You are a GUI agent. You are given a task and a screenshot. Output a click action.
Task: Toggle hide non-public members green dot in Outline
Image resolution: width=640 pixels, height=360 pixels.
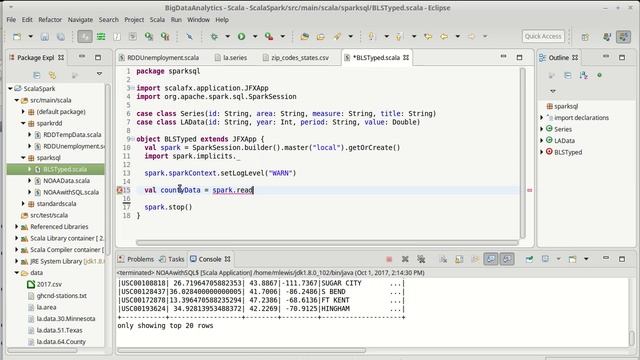(600, 75)
